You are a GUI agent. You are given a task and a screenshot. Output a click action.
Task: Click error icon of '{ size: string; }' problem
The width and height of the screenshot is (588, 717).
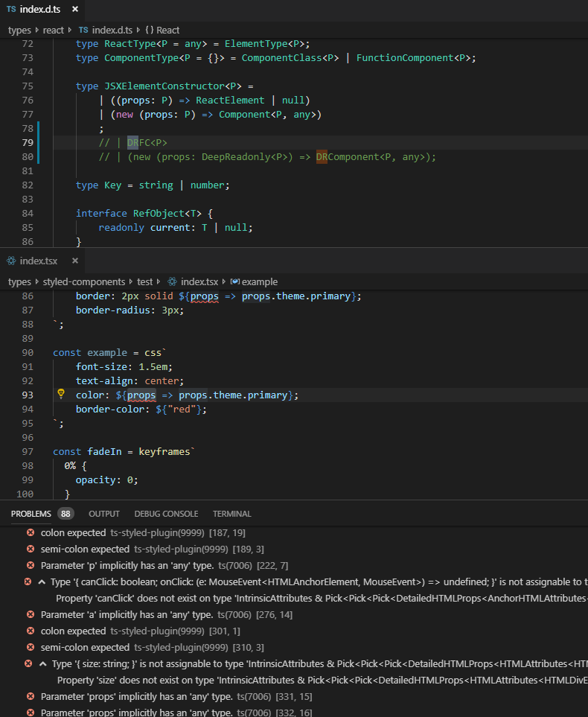28,664
